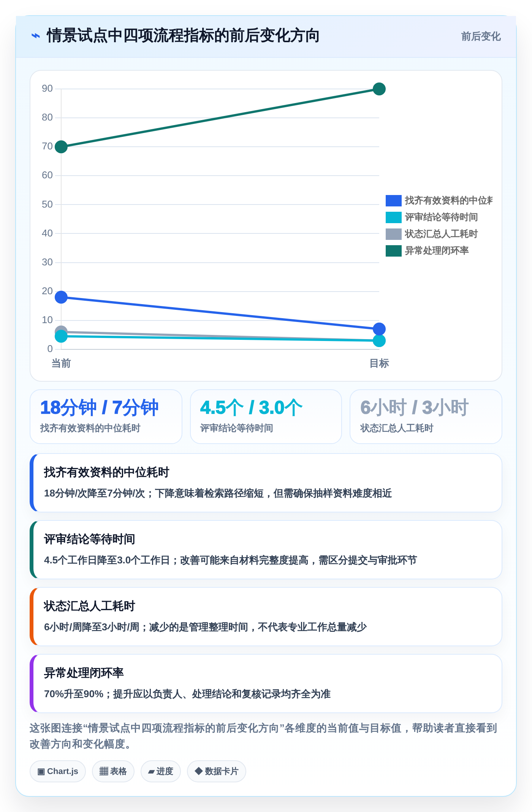Toggle the blue 找齐有效资料 legend swatch

point(393,200)
